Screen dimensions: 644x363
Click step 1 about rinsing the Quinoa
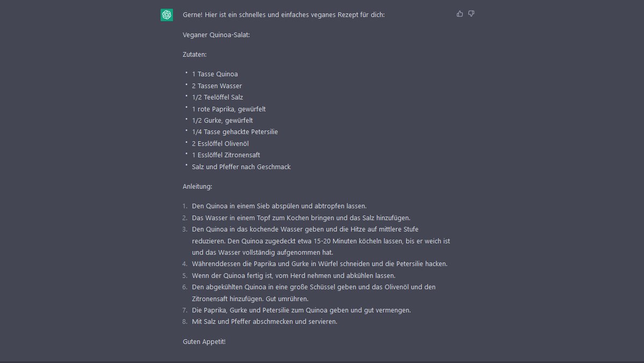point(279,206)
